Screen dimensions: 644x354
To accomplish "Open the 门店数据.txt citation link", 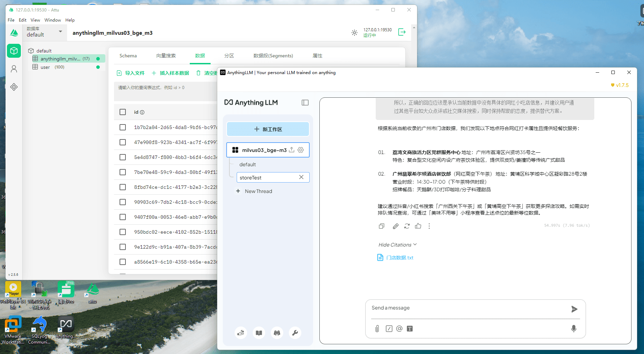I will (x=399, y=258).
